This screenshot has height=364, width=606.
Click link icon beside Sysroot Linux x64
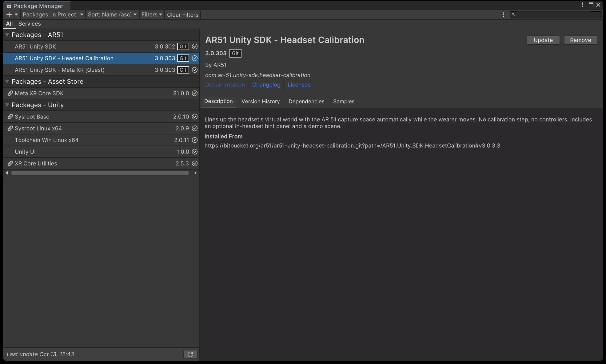click(10, 128)
